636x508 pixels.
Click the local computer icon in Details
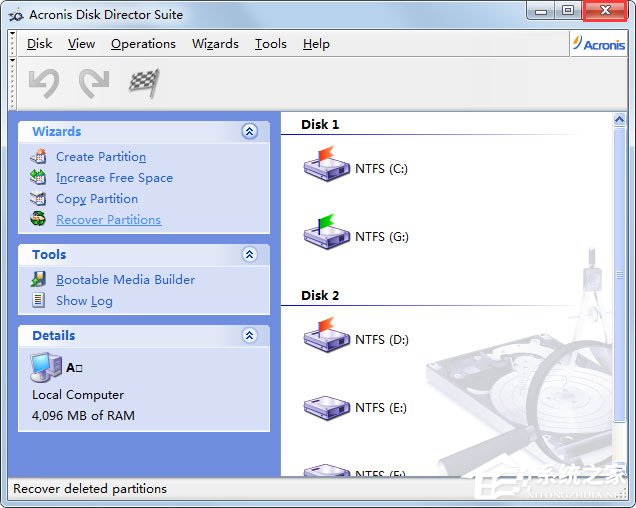(x=46, y=367)
